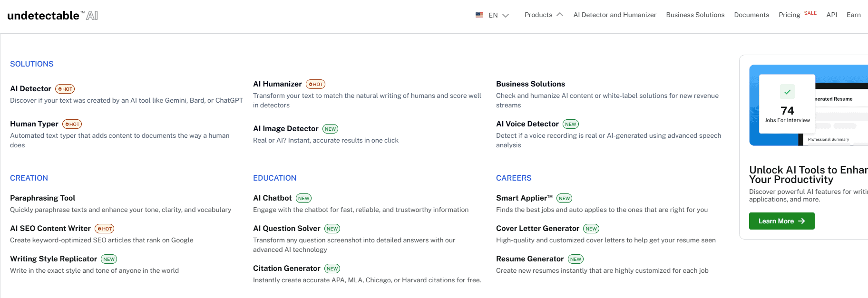868x298 pixels.
Task: Click the NEW badge beside Writing Style Replicator
Action: pyautogui.click(x=108, y=259)
